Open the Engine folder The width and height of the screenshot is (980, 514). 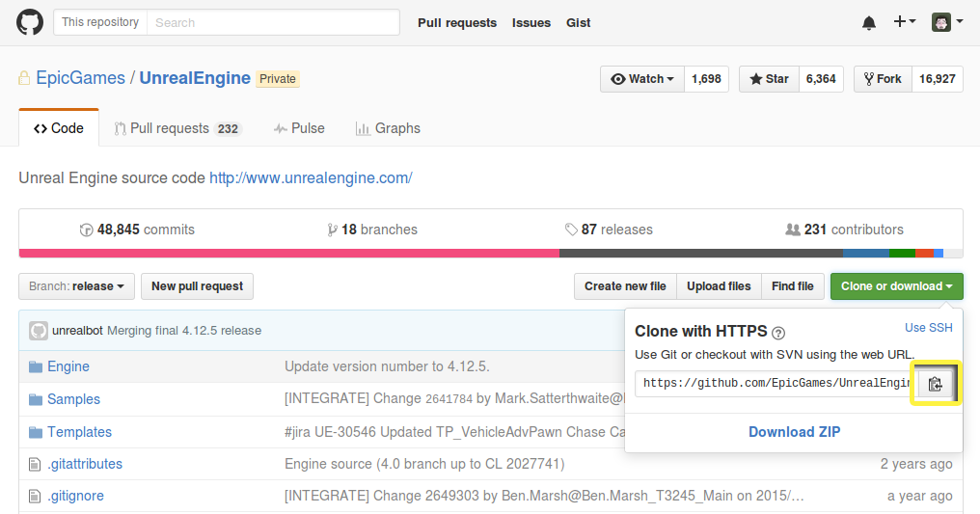click(x=68, y=366)
